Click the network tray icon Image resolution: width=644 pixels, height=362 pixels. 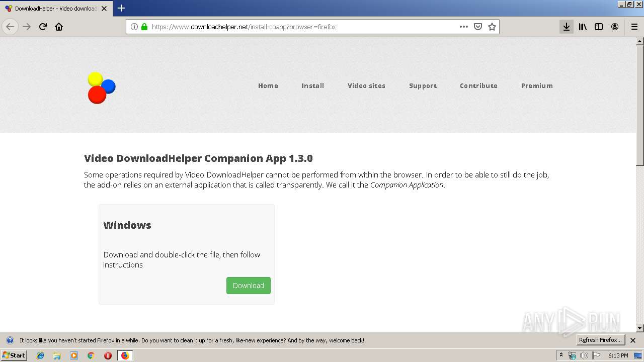coord(572,355)
